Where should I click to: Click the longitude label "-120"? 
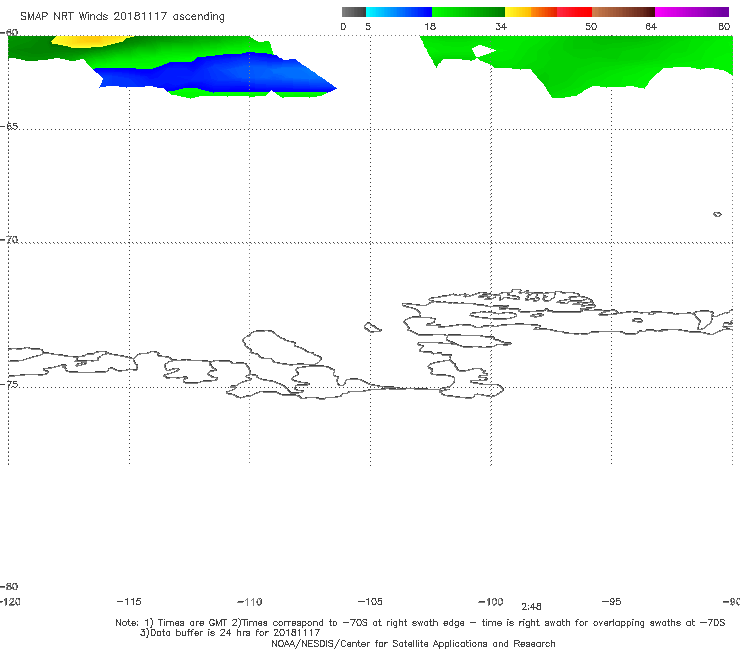pos(10,602)
